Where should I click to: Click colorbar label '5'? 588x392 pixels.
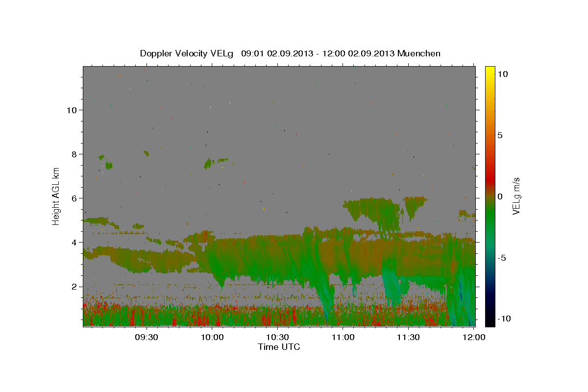point(500,135)
